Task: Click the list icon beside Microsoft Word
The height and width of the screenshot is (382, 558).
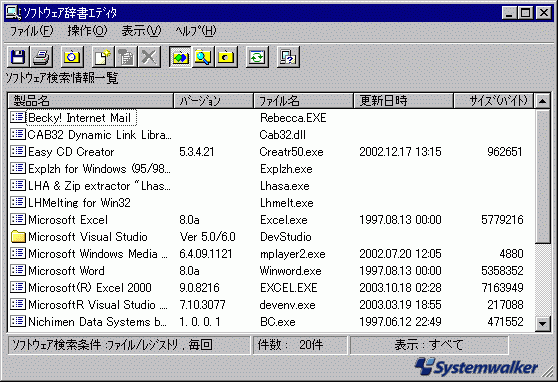Action: [18, 270]
